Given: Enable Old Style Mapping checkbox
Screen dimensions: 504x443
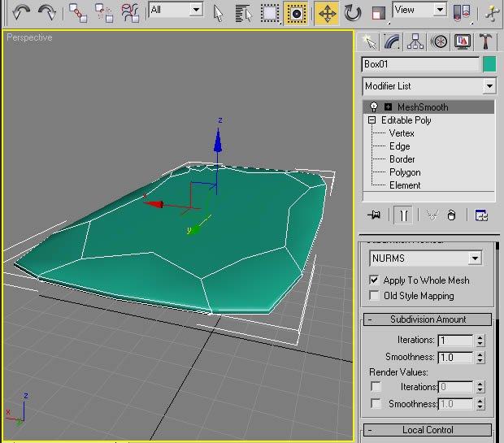Looking at the screenshot, I should click(374, 295).
